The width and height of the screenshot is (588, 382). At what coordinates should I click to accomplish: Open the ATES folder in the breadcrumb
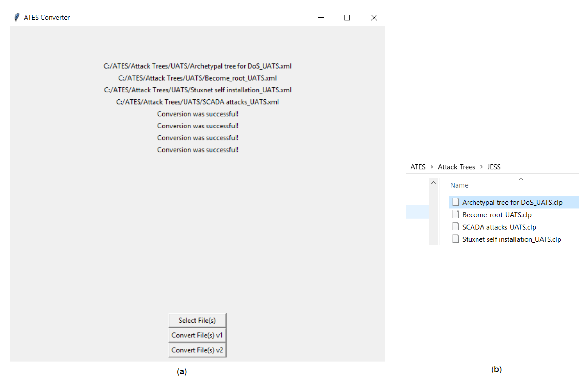(x=418, y=167)
